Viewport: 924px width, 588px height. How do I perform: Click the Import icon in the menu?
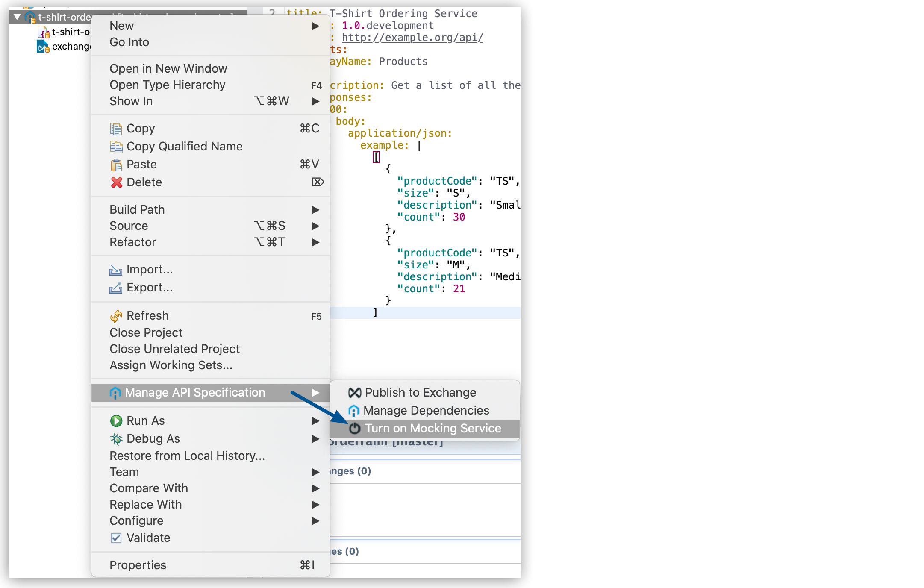(115, 270)
